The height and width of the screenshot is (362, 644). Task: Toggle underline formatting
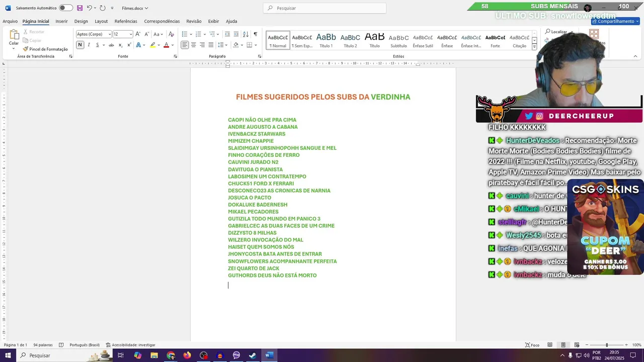point(97,45)
